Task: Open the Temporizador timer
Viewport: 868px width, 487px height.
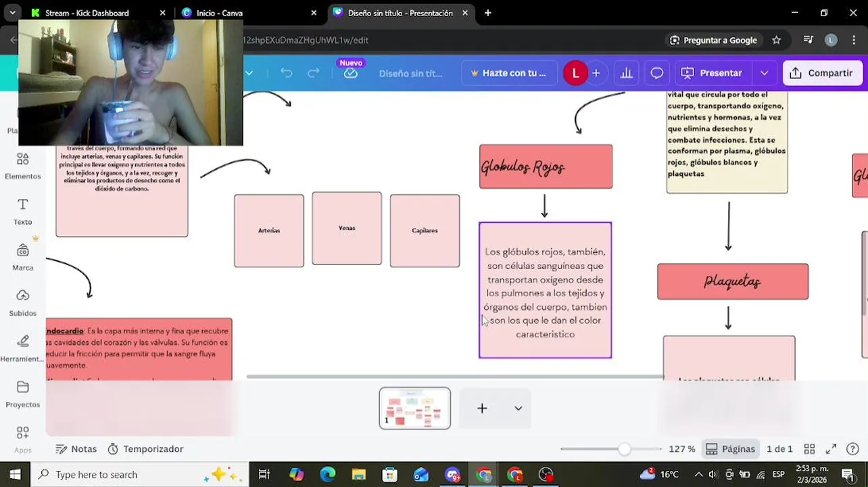Action: [145, 449]
